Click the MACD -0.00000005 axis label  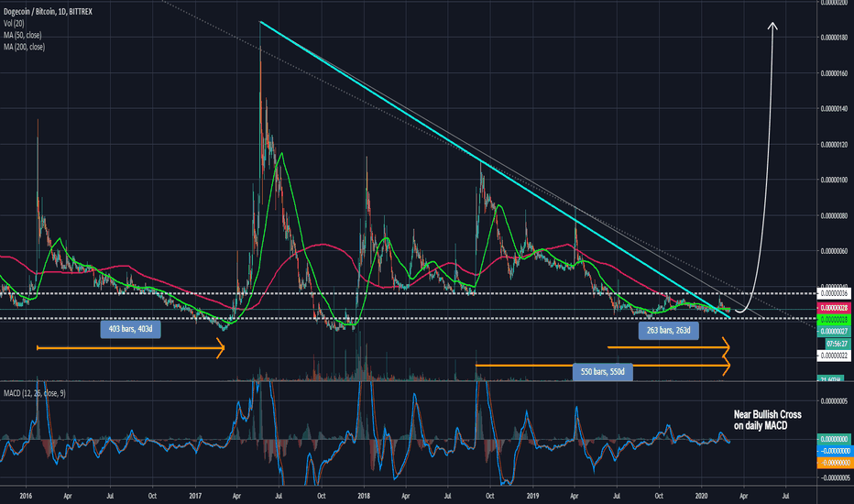835,477
